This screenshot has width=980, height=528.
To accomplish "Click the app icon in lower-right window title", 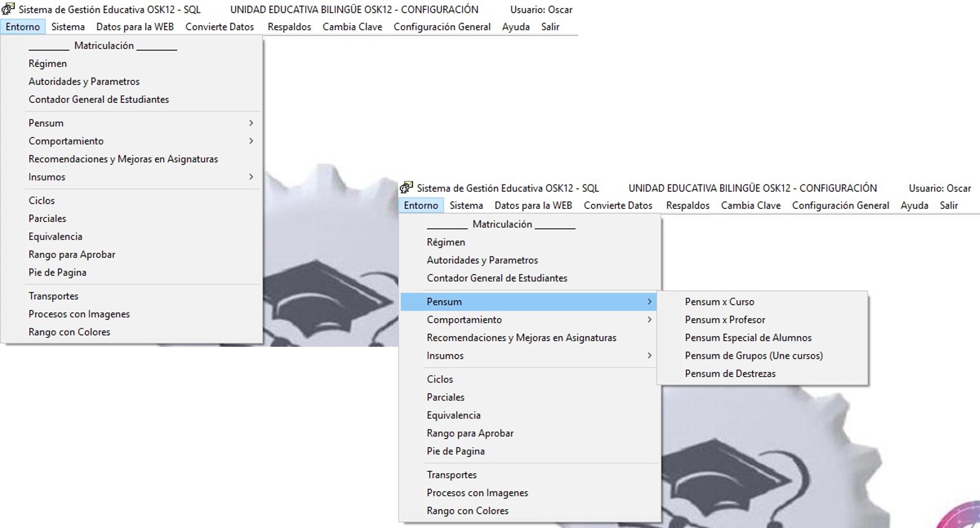I will (407, 187).
